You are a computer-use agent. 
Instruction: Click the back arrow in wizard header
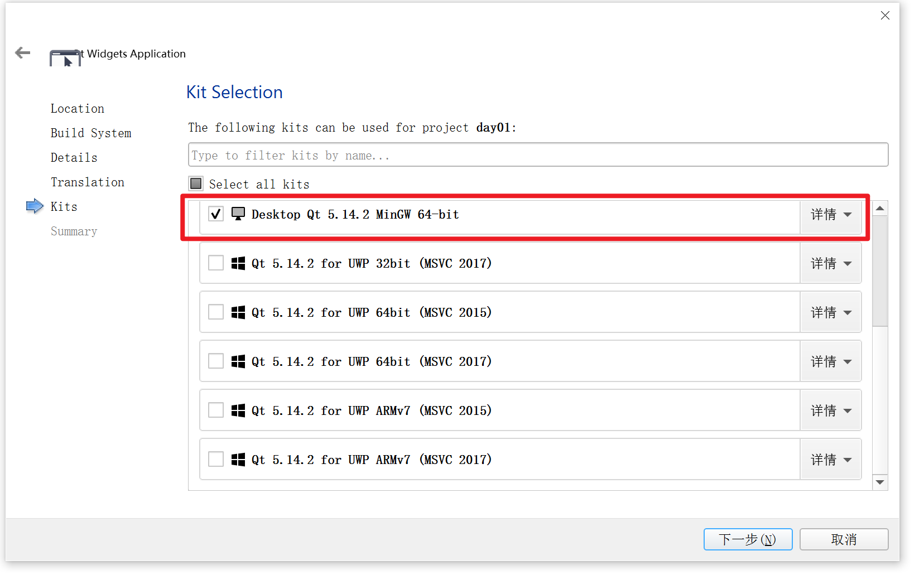coord(23,53)
